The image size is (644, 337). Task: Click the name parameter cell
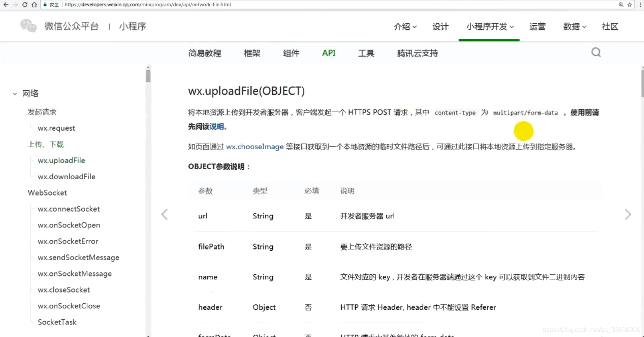click(208, 277)
